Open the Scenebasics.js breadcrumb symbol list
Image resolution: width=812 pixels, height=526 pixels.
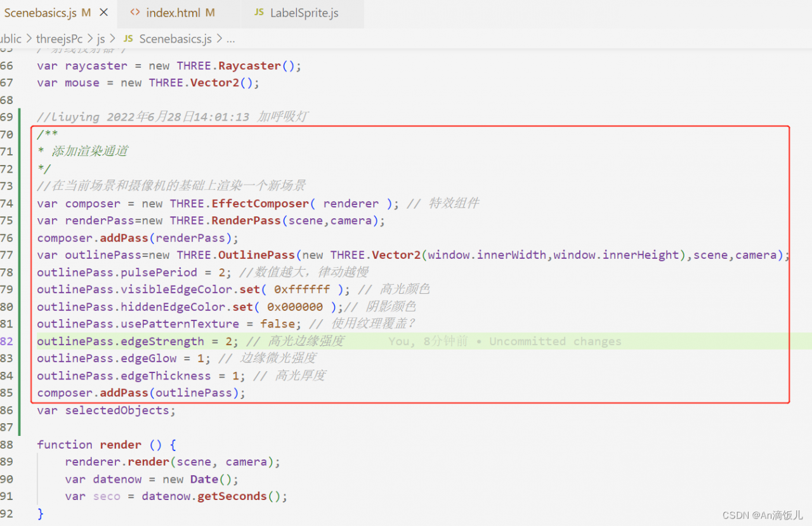point(175,39)
